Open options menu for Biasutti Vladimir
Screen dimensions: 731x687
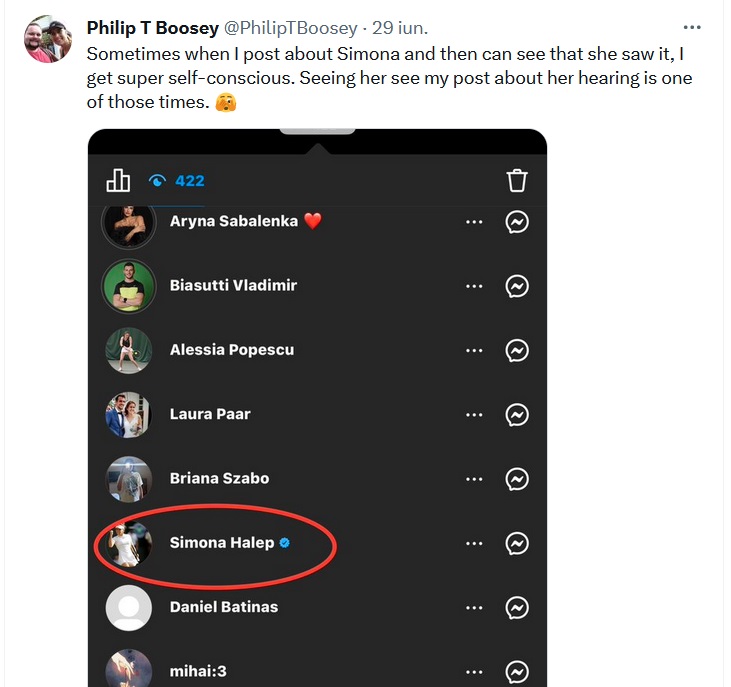(x=474, y=286)
